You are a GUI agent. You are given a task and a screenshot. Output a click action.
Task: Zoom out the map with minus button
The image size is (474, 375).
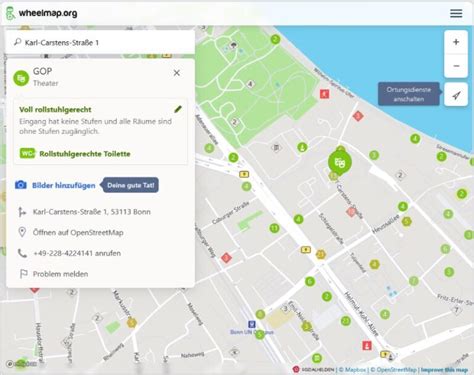point(456,66)
